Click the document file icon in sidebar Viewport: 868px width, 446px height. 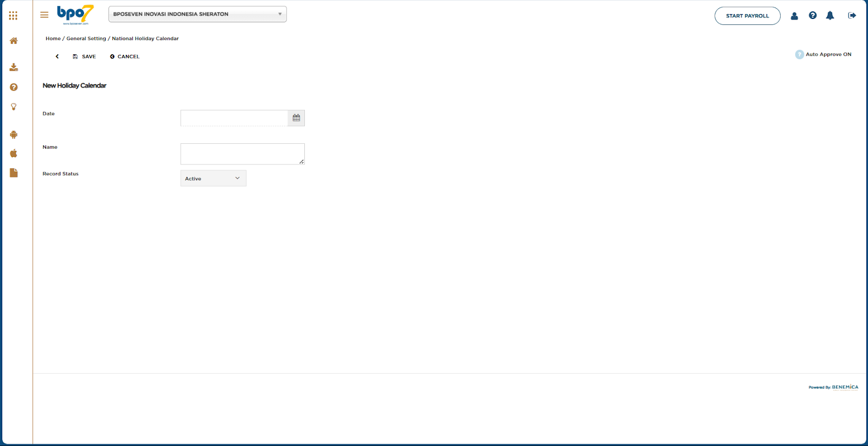[x=14, y=173]
